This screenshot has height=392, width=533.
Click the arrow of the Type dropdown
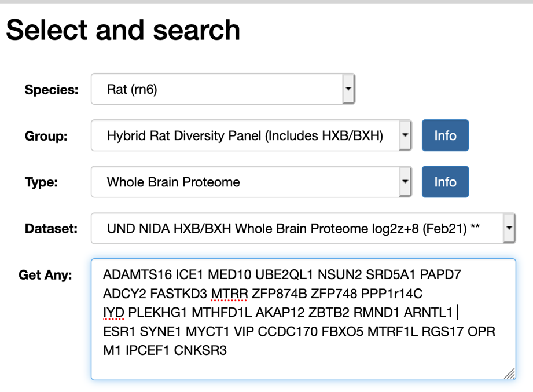pyautogui.click(x=405, y=182)
